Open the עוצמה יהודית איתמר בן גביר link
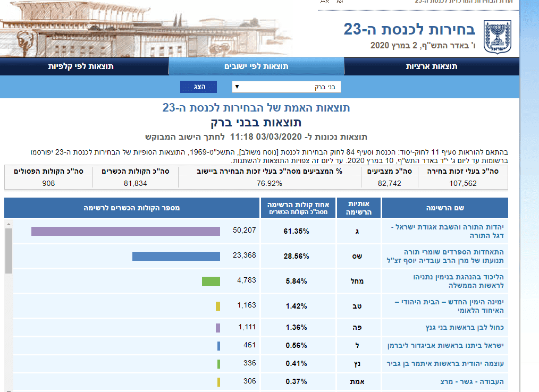 coord(445,363)
